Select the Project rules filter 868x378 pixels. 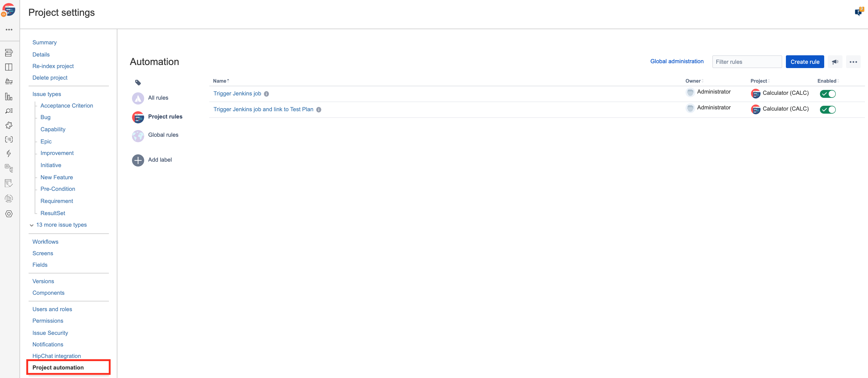click(x=165, y=116)
